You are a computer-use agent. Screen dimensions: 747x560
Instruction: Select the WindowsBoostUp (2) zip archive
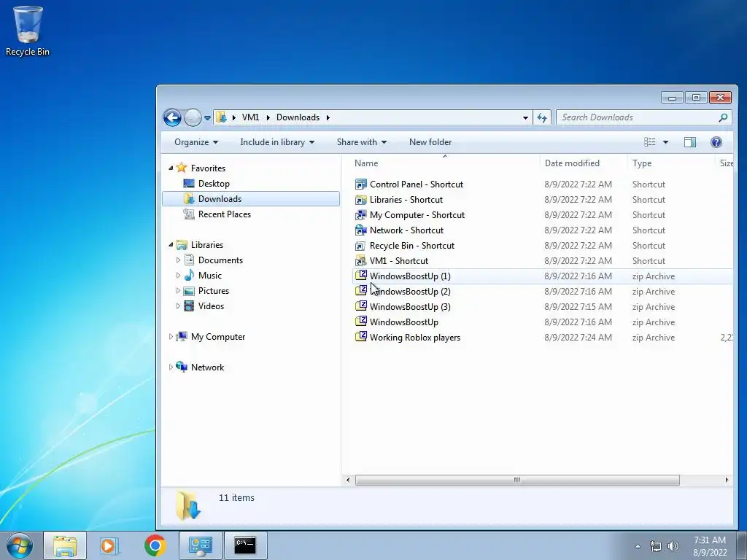tap(542, 292)
